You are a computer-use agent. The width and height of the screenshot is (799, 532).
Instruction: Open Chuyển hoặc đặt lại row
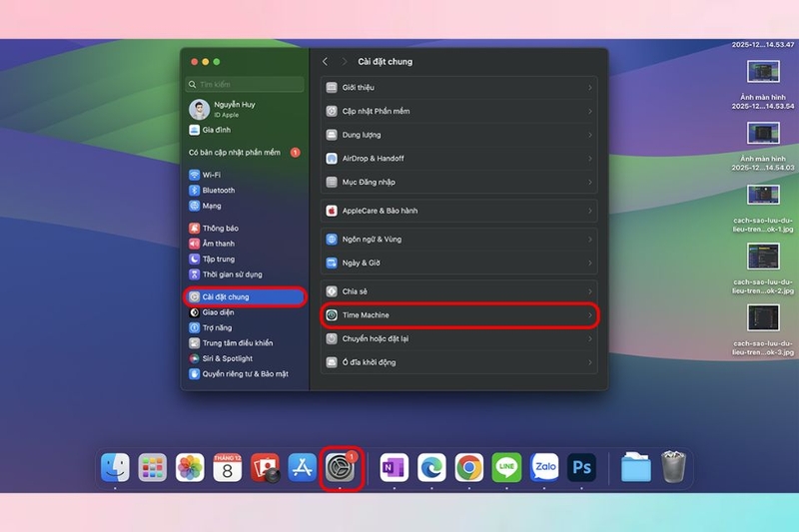pyautogui.click(x=459, y=338)
